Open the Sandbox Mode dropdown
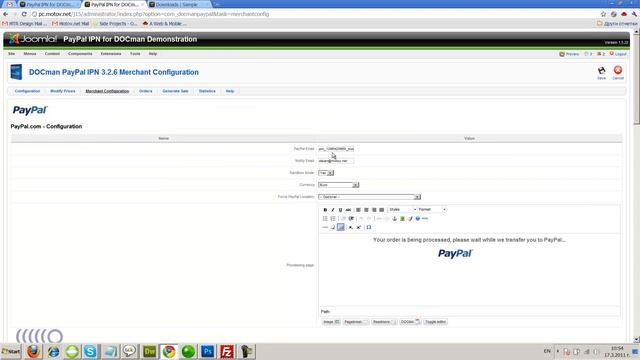The width and height of the screenshot is (640, 360). pos(326,173)
